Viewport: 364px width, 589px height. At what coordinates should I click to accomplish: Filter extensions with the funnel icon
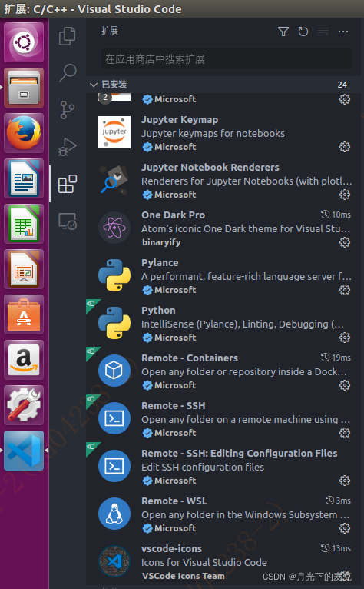coord(283,32)
